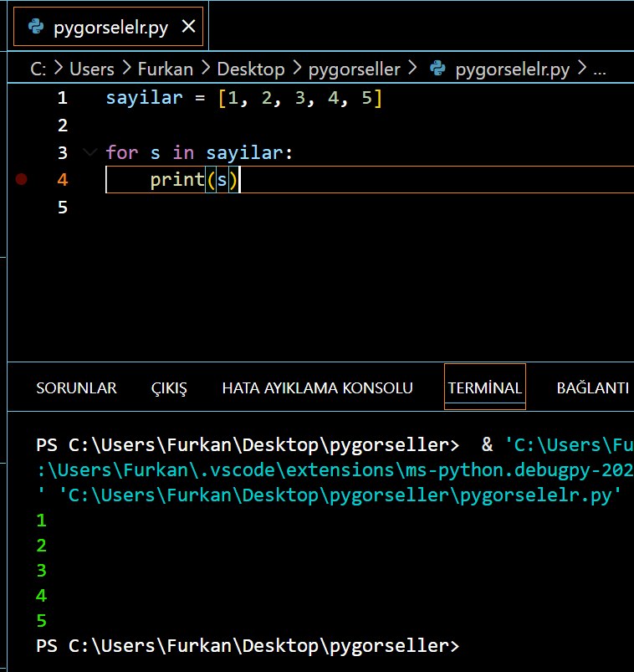Screen dimensions: 634x672
Task: Remove the red breakpoint on line 4
Action: point(22,179)
